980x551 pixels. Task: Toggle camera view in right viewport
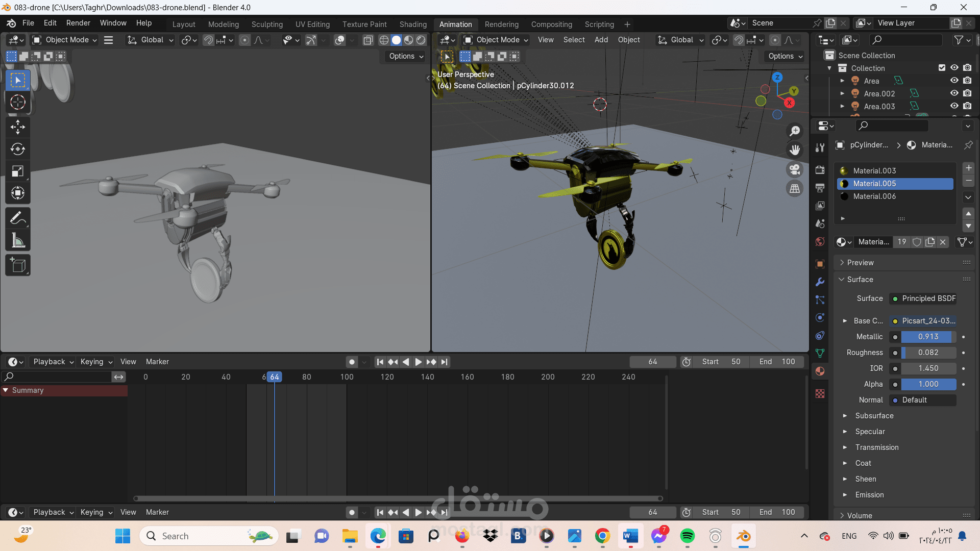click(x=795, y=169)
